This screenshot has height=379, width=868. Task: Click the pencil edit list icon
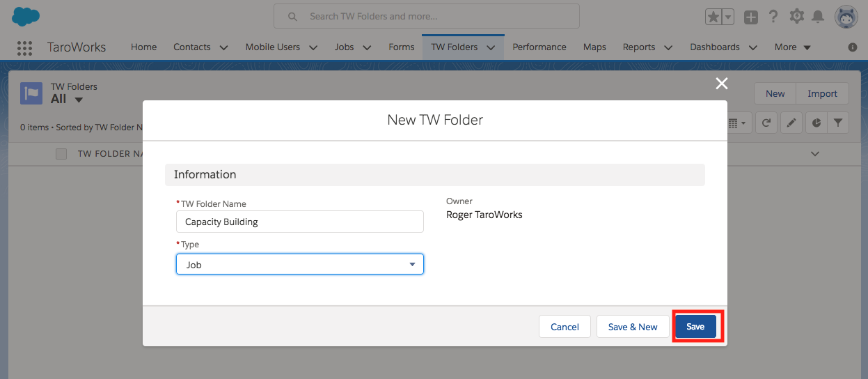(x=791, y=123)
